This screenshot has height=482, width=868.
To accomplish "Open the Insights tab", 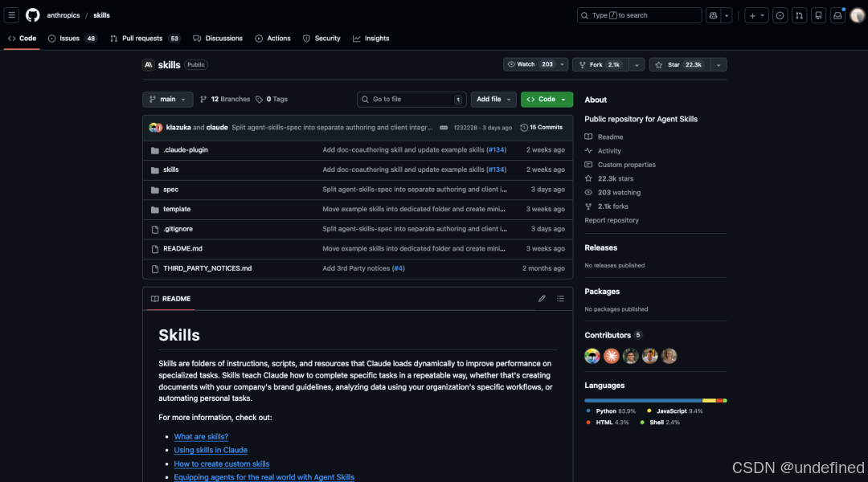I will point(371,39).
